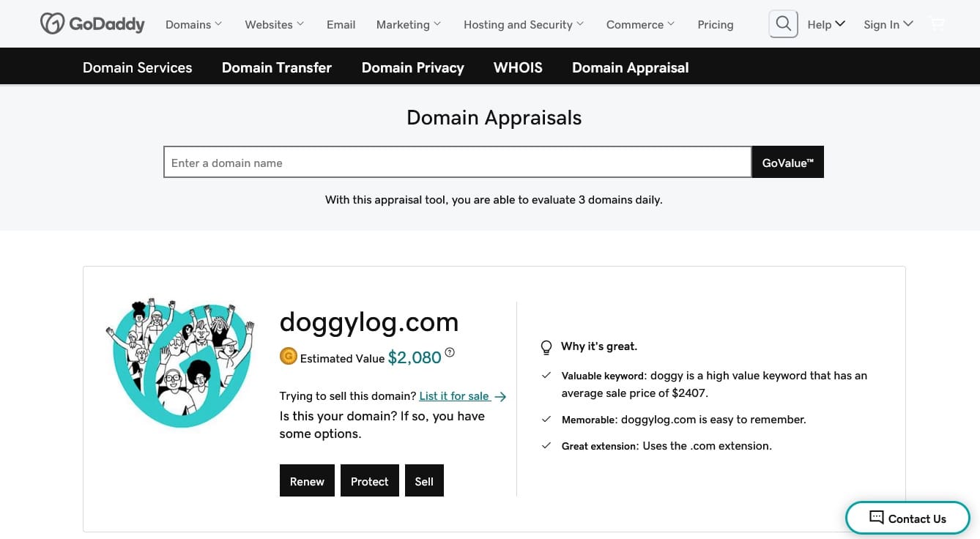
Task: Click the GoDaddy logo
Action: [x=92, y=24]
